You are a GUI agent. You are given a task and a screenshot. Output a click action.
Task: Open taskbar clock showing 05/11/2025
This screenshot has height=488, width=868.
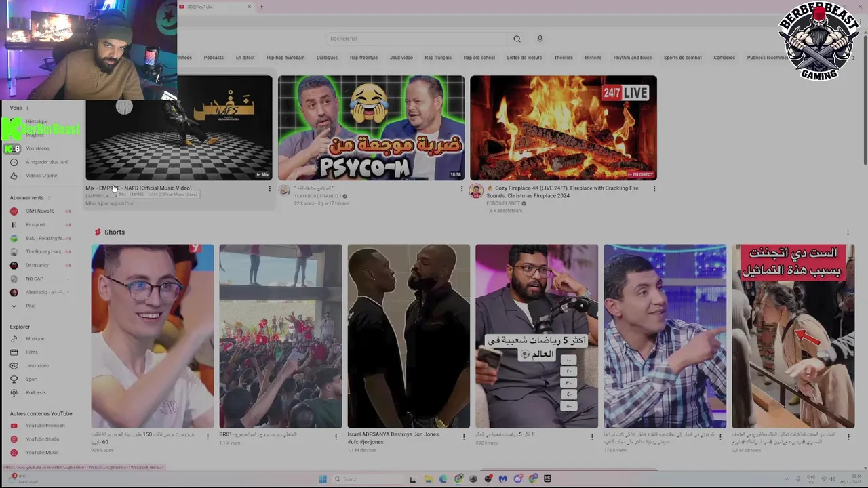(x=850, y=479)
